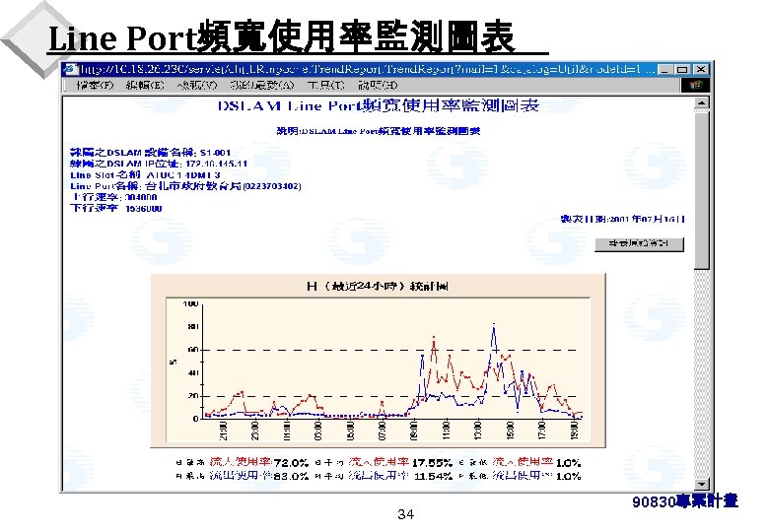The image size is (769, 532).
Task: Click scrollbar down arrow
Action: (x=702, y=484)
